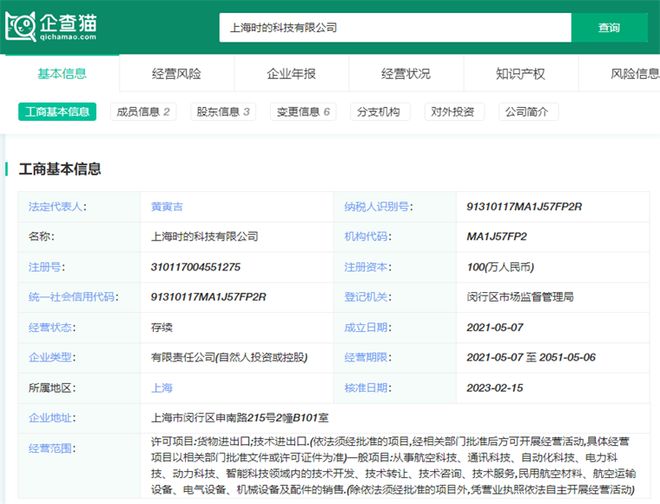Click the business term ending 2051-05-06

point(567,357)
